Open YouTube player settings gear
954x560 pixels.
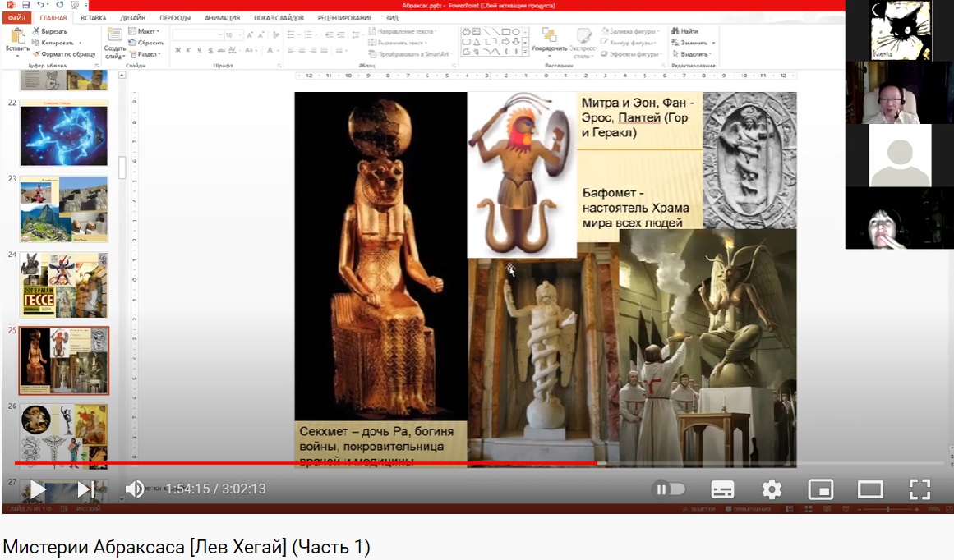click(x=772, y=489)
